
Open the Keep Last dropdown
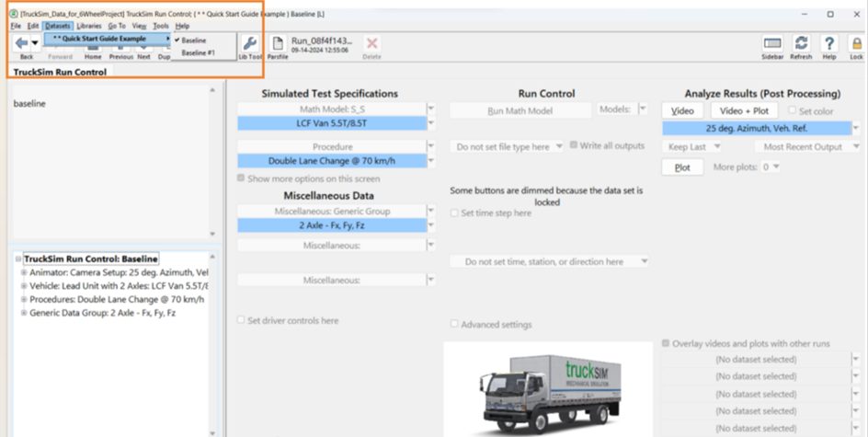coord(692,147)
